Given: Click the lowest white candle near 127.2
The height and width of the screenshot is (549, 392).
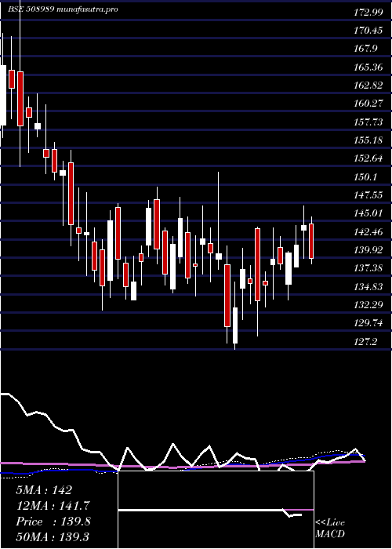Looking at the screenshot, I should (235, 325).
